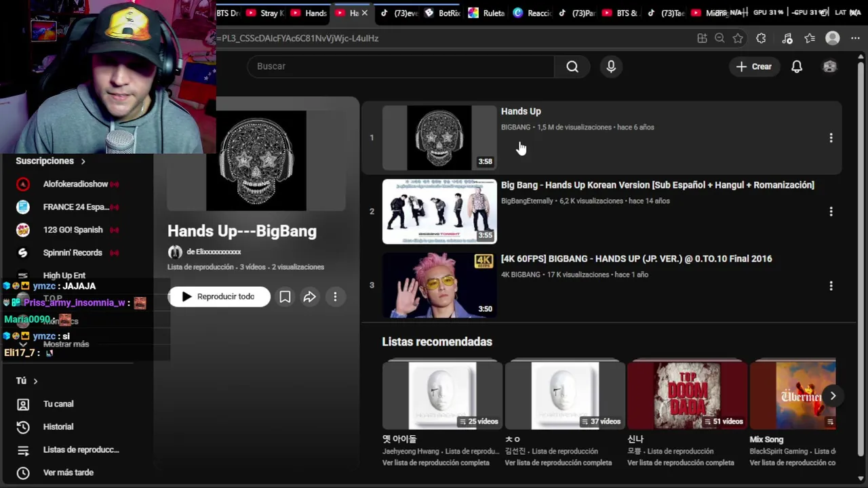
Task: Open the Mix Song playlist thumbnail
Action: 793,395
